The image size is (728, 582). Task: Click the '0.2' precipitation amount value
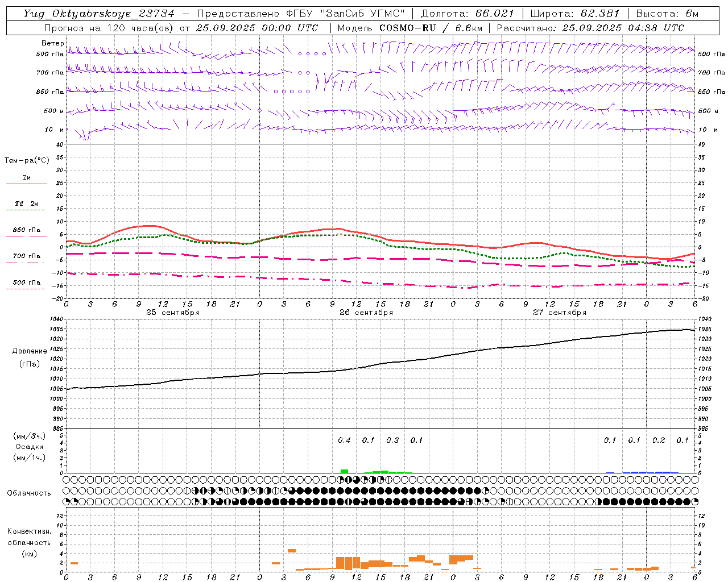click(x=659, y=440)
